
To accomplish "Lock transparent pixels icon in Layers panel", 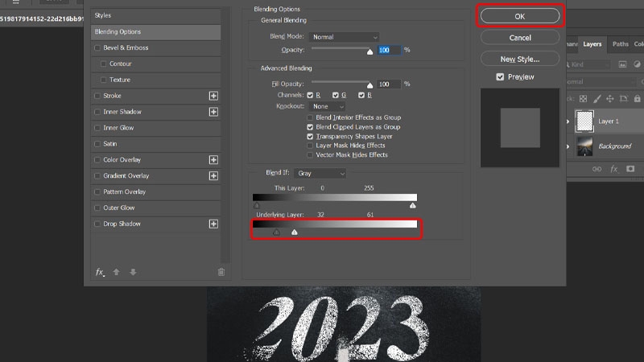I will pos(583,99).
